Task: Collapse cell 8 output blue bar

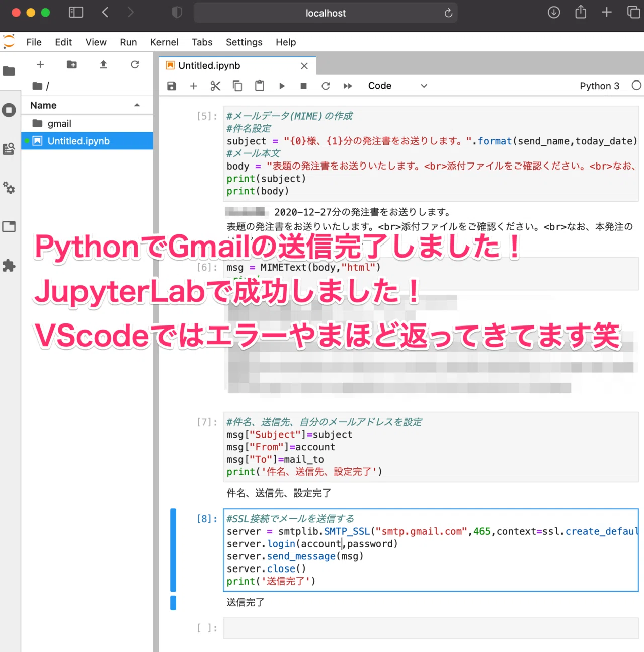Action: click(x=173, y=603)
